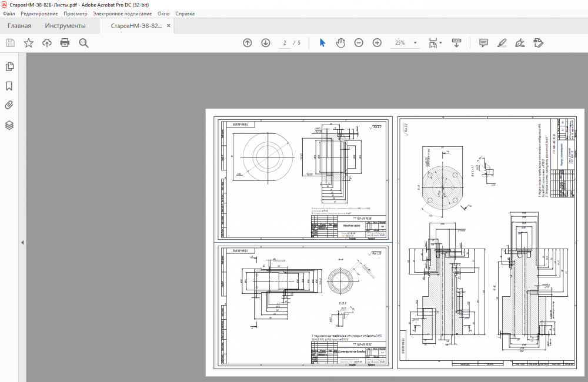Toggle the hand pan tool

pyautogui.click(x=340, y=43)
